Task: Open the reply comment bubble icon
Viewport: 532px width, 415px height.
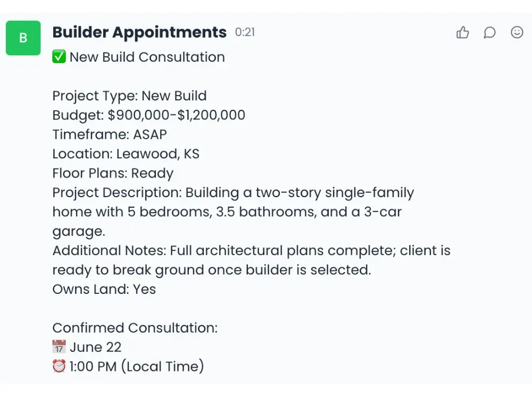Action: [x=489, y=33]
